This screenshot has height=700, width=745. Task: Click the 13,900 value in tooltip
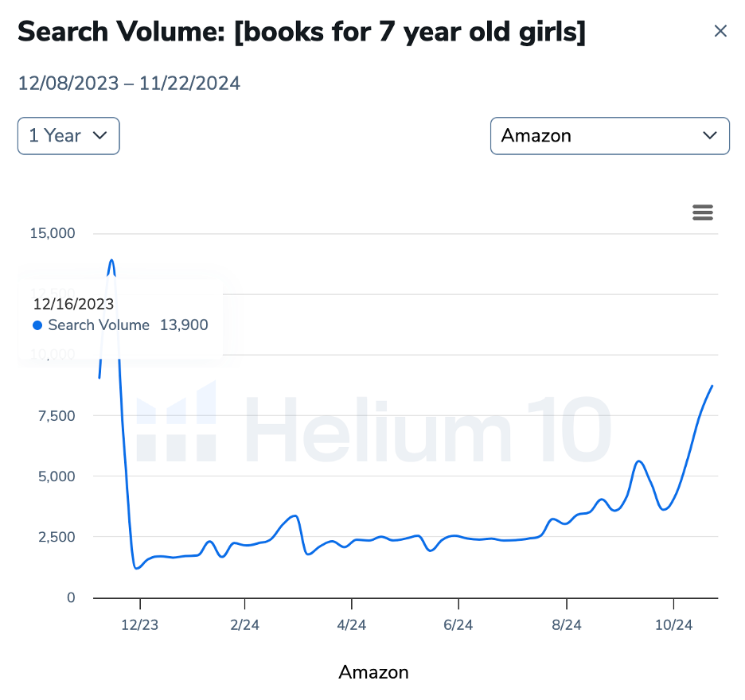coord(184,325)
